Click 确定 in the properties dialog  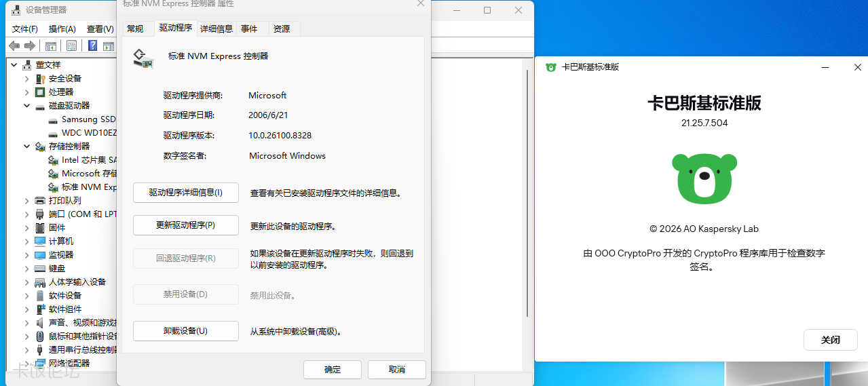(x=333, y=370)
